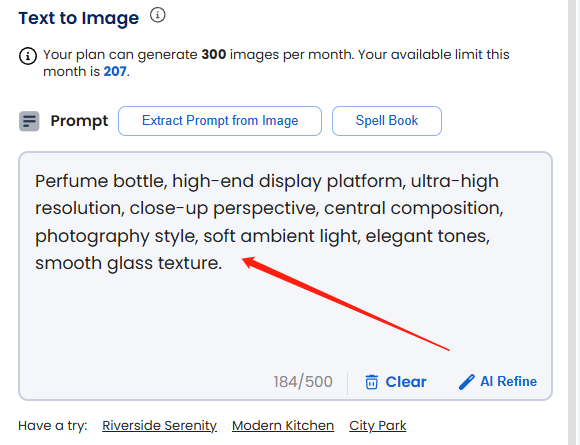
Task: Click the blue 207 remaining limit number
Action: pos(115,71)
